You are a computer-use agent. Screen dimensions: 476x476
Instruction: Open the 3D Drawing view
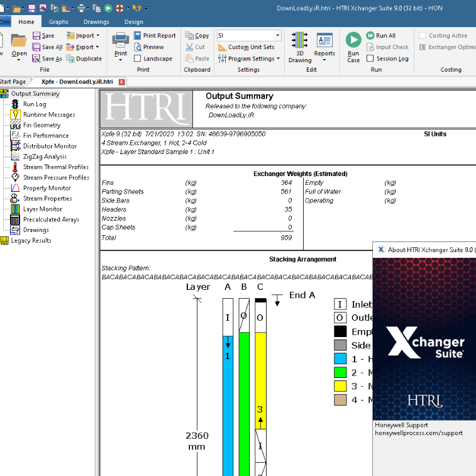click(x=300, y=47)
